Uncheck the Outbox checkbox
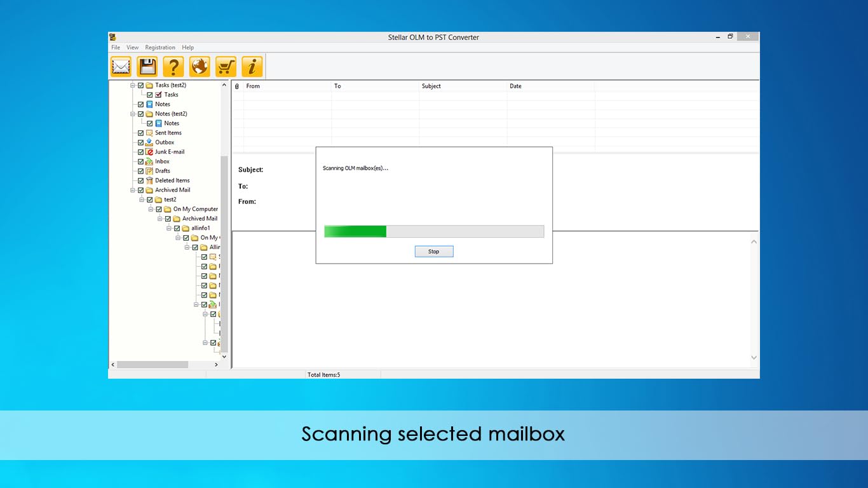Image resolution: width=868 pixels, height=488 pixels. 140,142
